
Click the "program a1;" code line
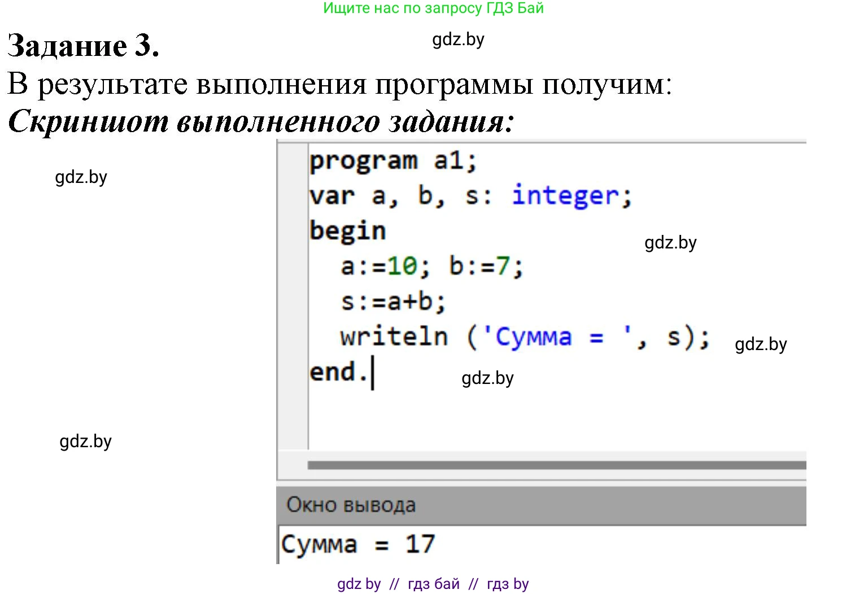click(393, 161)
